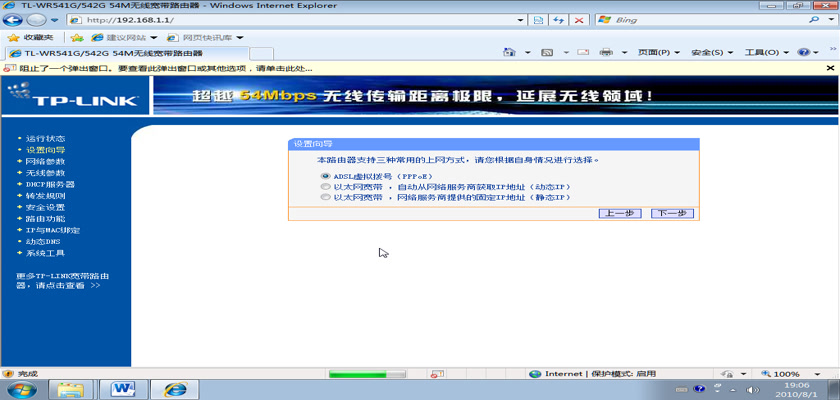
Task: Expand the 页面(P) dropdown menu
Action: click(658, 52)
